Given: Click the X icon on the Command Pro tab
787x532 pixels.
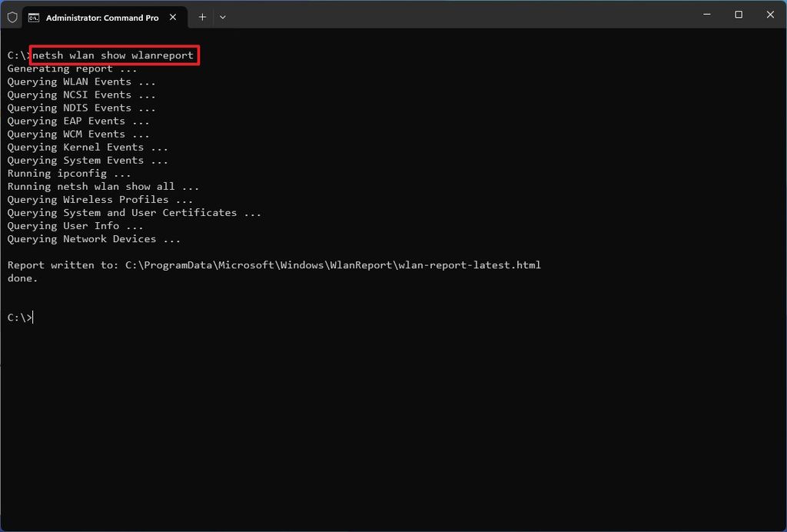Looking at the screenshot, I should 173,15.
